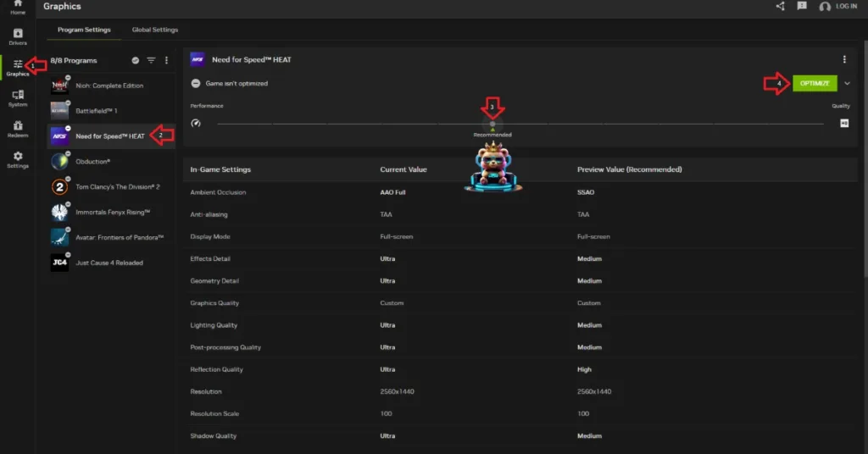
Task: Open programs list more options menu
Action: pyautogui.click(x=166, y=60)
